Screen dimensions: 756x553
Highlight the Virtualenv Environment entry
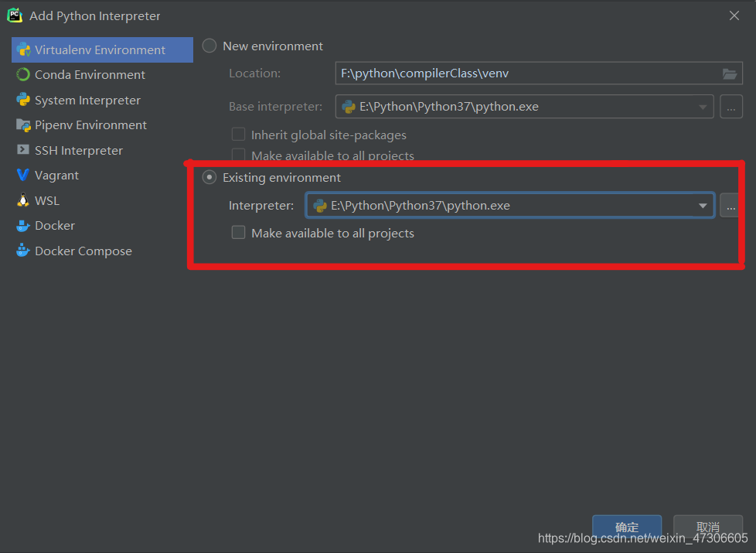point(101,49)
